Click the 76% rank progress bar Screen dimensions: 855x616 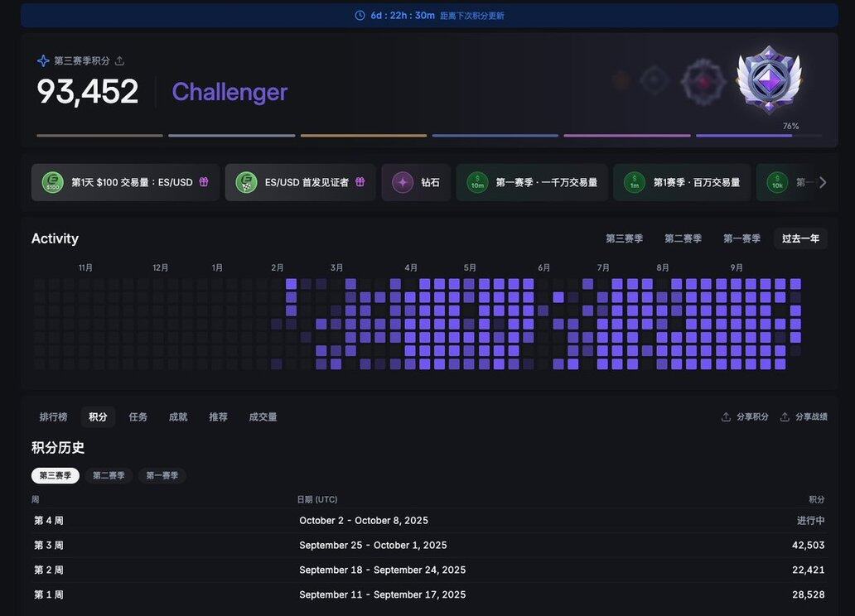coord(759,135)
